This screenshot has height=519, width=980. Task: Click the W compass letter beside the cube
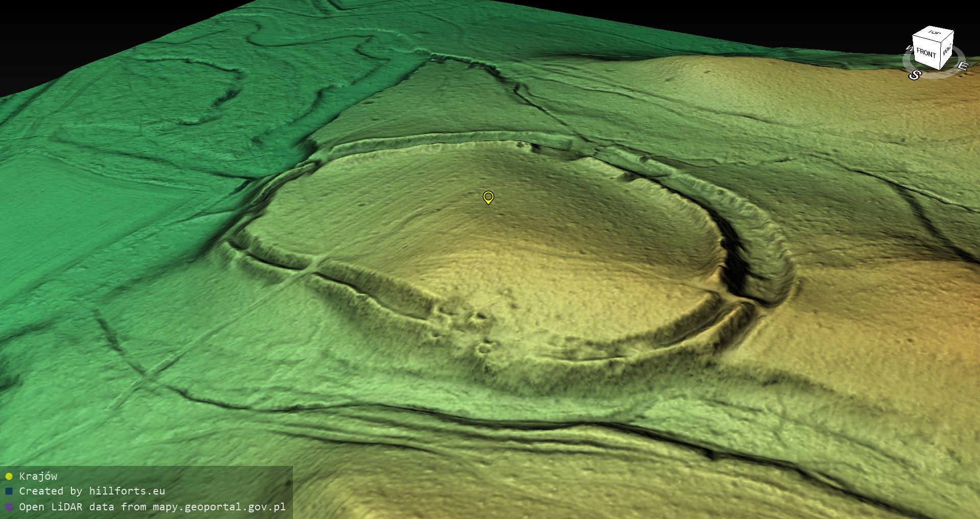click(909, 49)
